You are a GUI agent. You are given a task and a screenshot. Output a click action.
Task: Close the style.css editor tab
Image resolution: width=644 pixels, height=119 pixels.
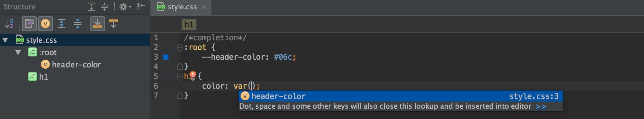tap(204, 7)
